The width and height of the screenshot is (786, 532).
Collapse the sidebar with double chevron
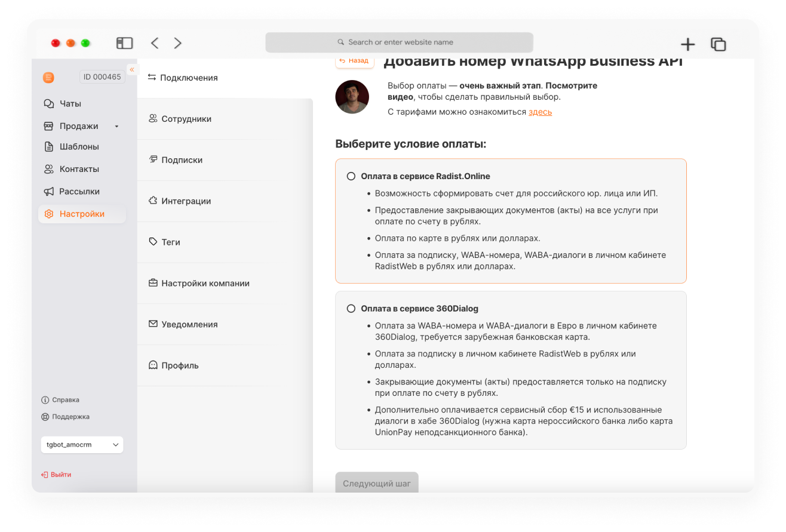pos(132,69)
